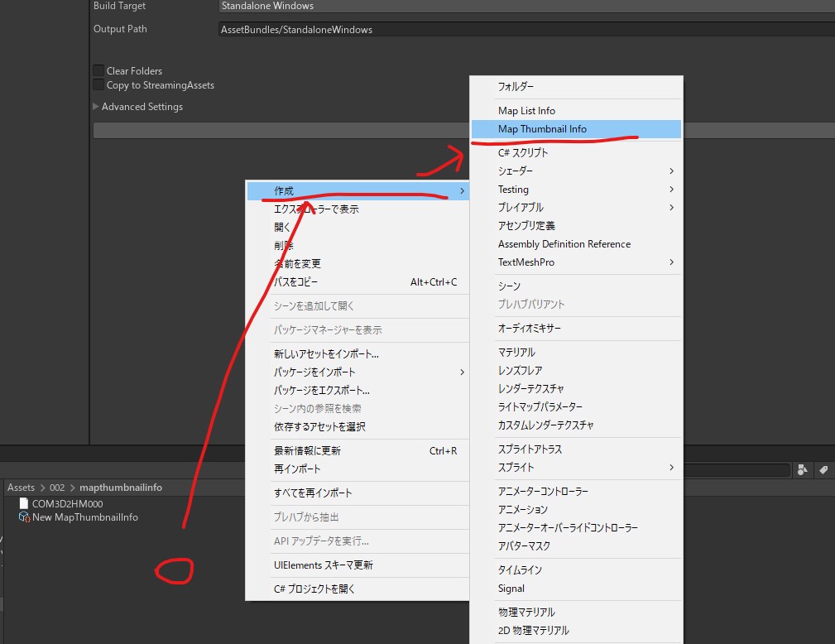835x644 pixels.
Task: Select the COM3D2HM000 file icon
Action: (x=23, y=503)
